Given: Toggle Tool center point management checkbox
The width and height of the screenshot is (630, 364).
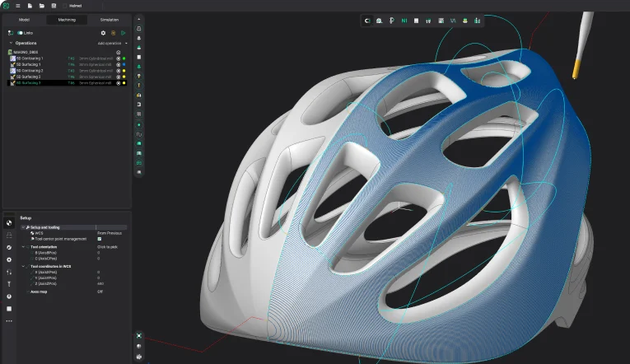Looking at the screenshot, I should [x=100, y=239].
